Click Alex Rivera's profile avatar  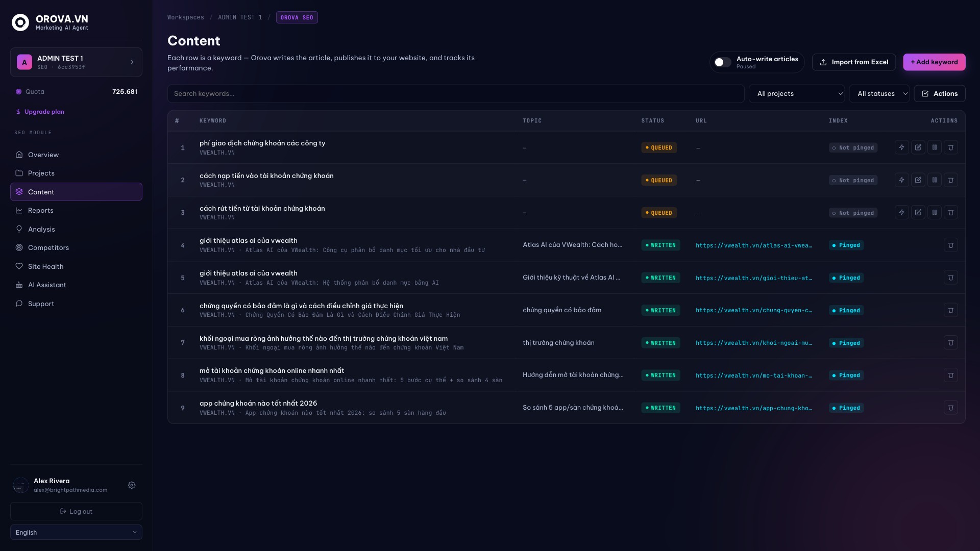point(21,485)
